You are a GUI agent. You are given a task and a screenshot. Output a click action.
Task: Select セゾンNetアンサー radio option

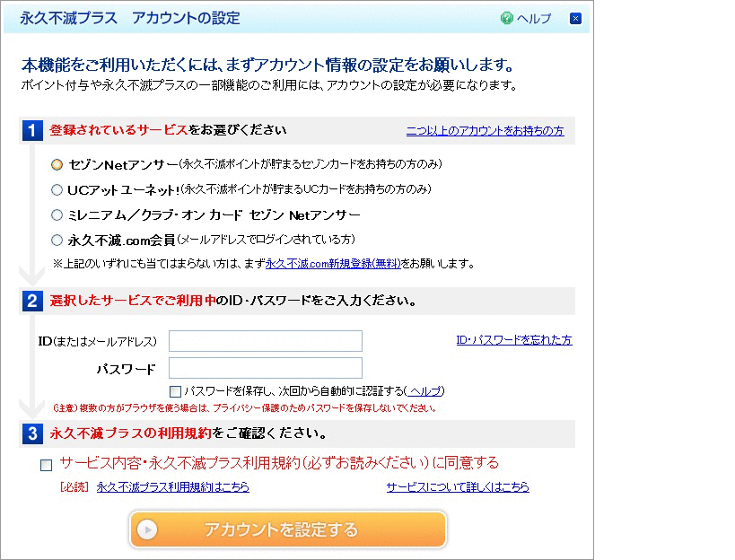[57, 164]
